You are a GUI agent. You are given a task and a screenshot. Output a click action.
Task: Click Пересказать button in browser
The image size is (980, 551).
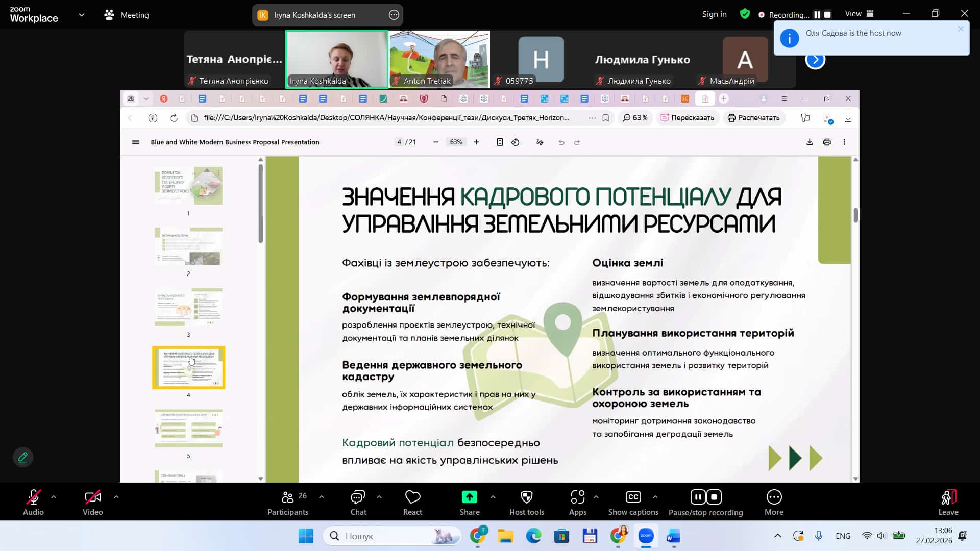click(688, 118)
